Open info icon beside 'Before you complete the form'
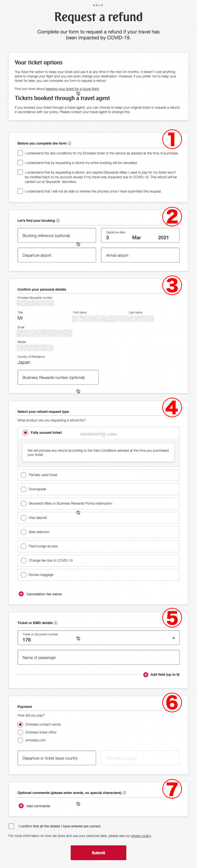Screen dimensions: 197x868 (69, 143)
